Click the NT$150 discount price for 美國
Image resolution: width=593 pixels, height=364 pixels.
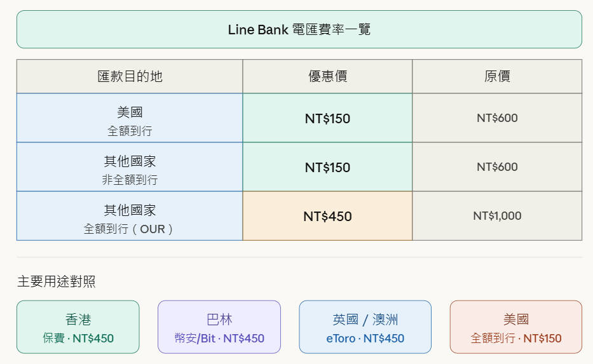point(327,118)
